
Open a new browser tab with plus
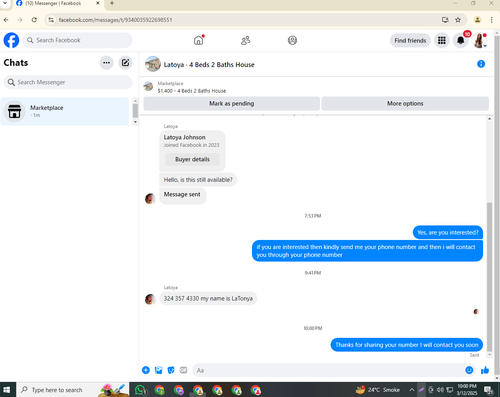pyautogui.click(x=112, y=3)
